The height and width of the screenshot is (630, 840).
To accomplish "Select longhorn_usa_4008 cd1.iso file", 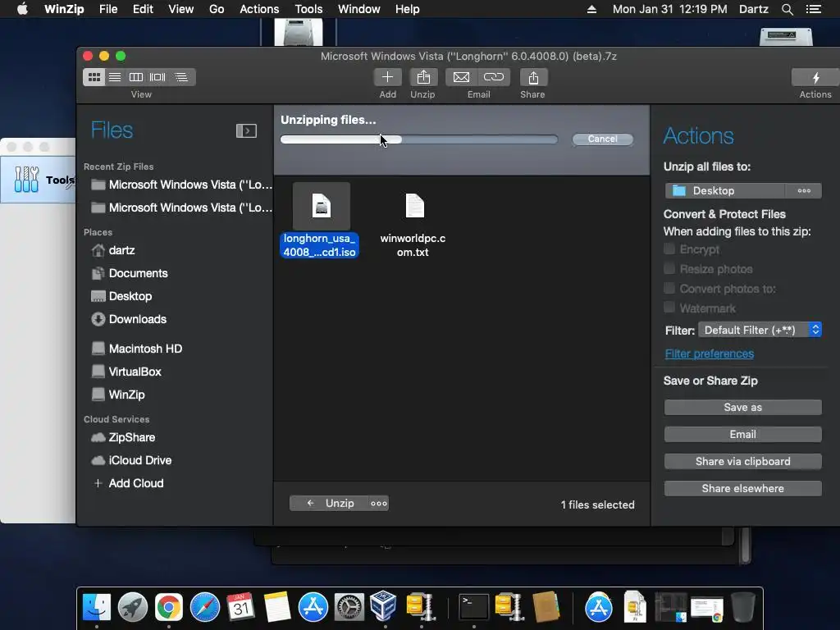I will tap(321, 221).
